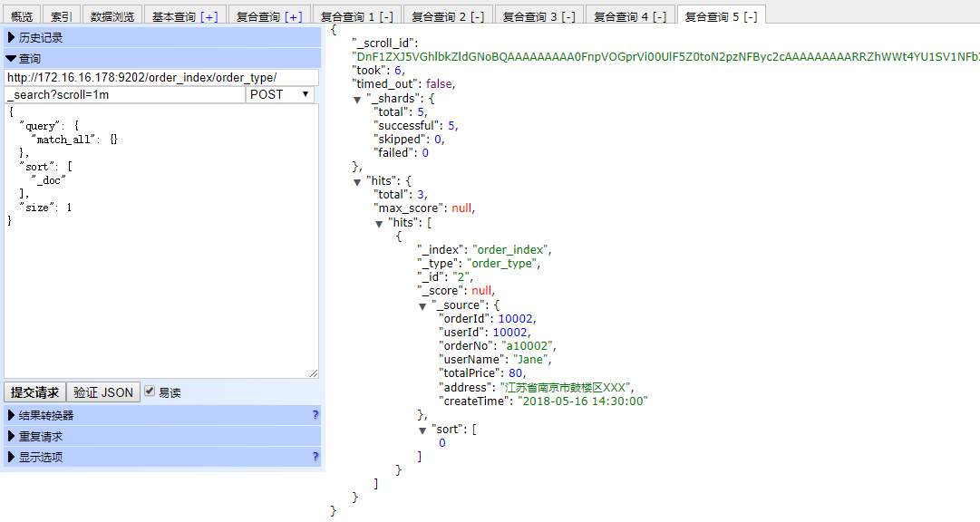
Task: Click the "took": 6 line
Action: pyautogui.click(x=378, y=71)
